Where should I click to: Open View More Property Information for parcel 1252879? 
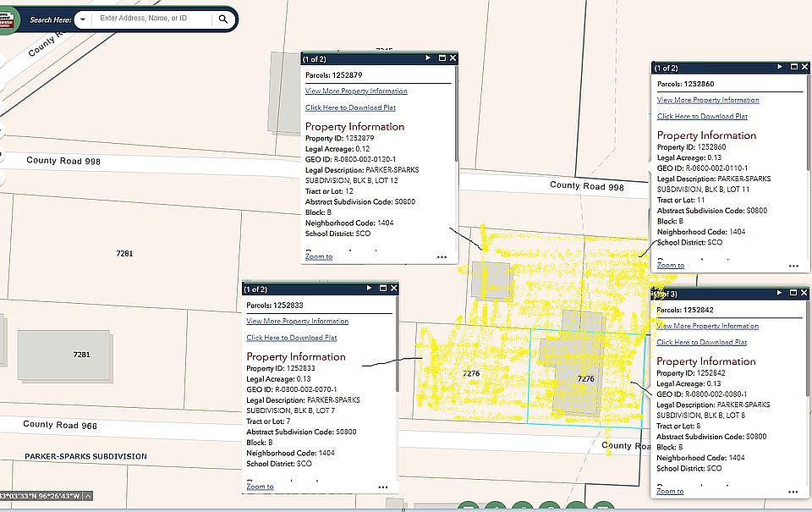(x=356, y=91)
